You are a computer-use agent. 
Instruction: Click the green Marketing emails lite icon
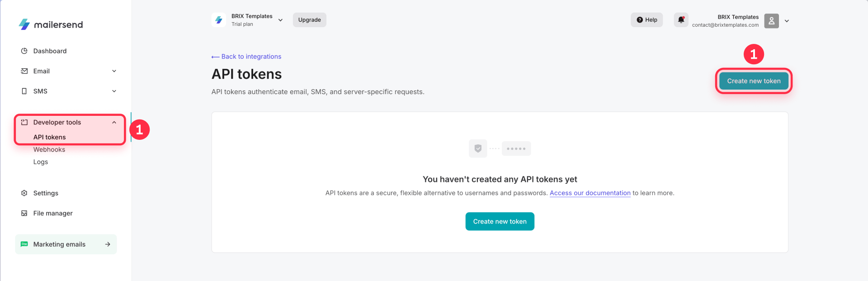24,244
